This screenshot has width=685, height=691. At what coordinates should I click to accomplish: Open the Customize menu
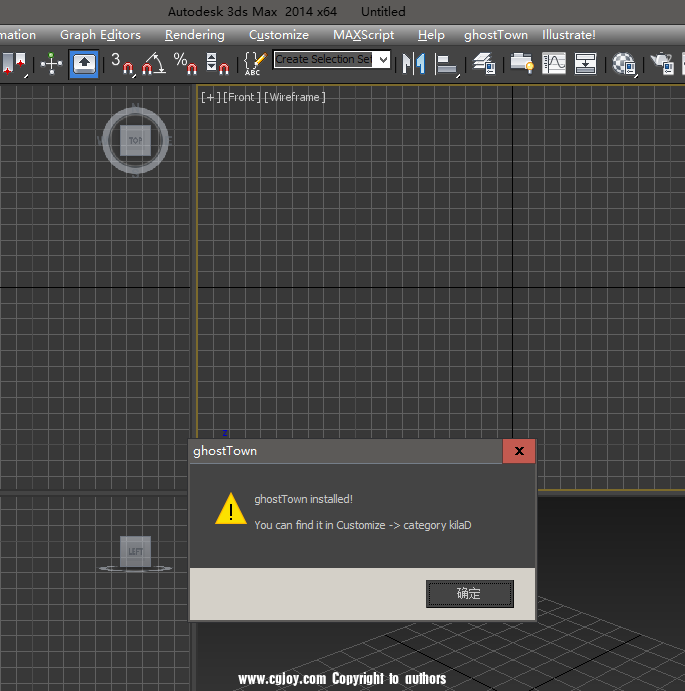[x=279, y=35]
